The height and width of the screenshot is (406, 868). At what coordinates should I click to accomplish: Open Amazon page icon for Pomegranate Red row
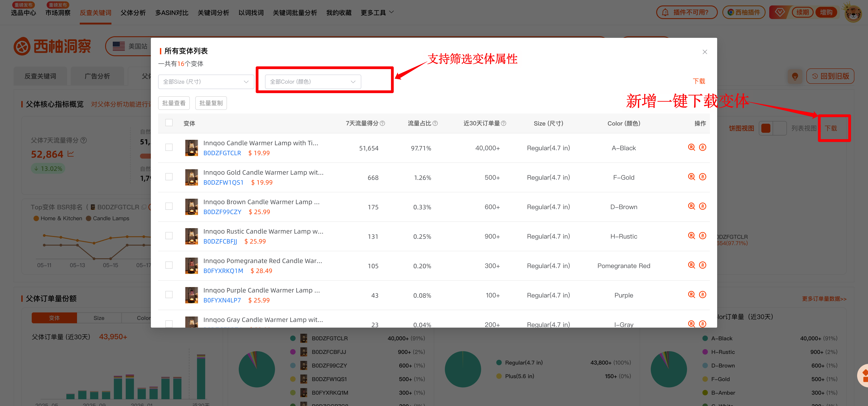(x=703, y=265)
